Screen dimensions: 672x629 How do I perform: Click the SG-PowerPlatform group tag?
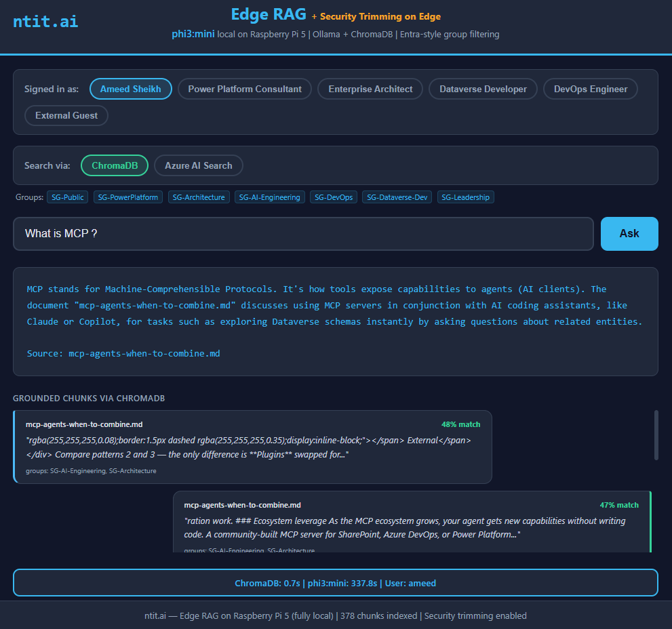pyautogui.click(x=128, y=197)
